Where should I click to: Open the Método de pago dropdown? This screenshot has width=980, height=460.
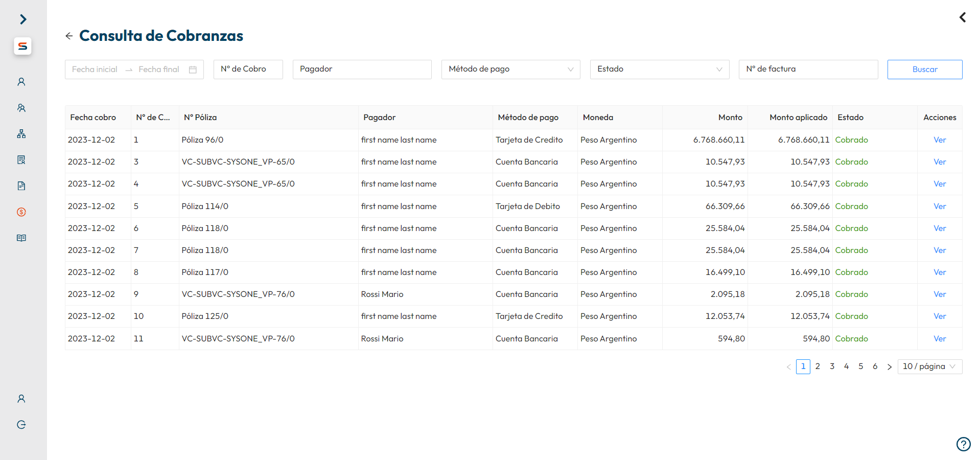point(510,70)
